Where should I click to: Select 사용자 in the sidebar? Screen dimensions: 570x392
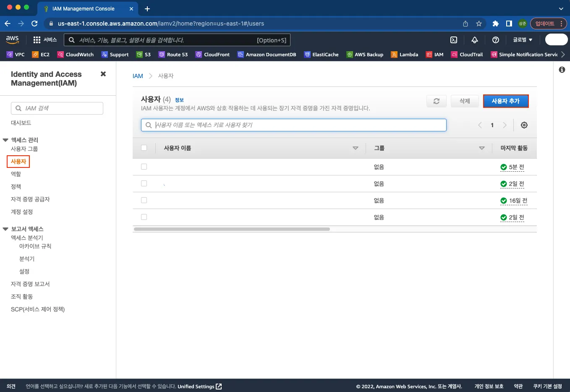[x=18, y=162]
